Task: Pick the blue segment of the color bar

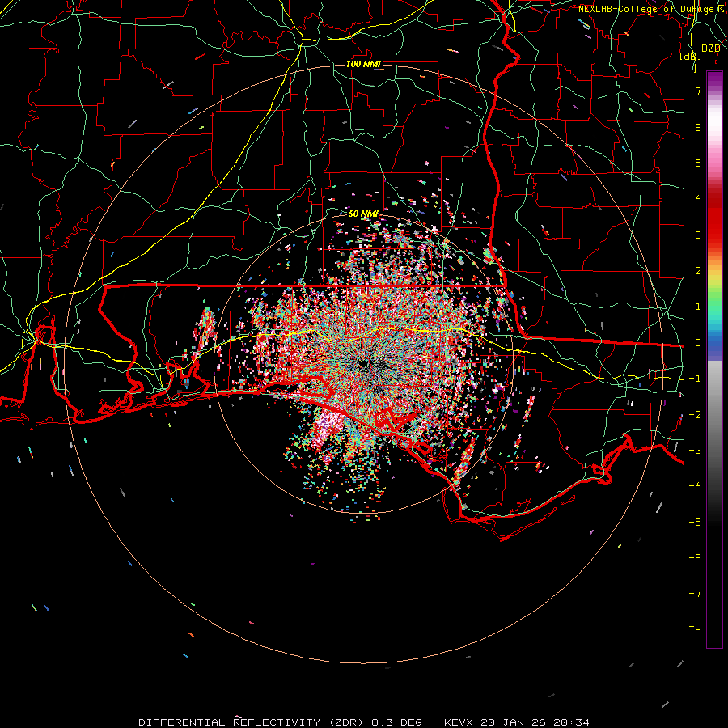Action: click(714, 341)
